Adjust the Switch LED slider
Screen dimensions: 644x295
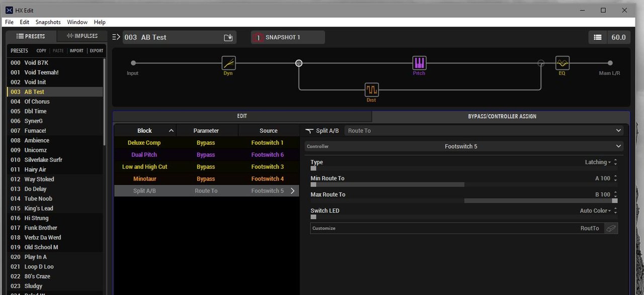(x=464, y=217)
